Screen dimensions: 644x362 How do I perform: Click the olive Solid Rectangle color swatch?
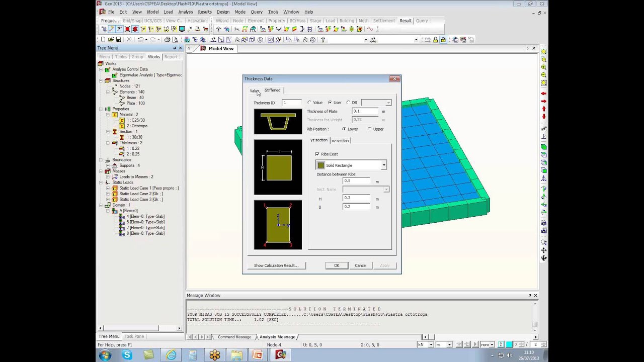pyautogui.click(x=321, y=165)
